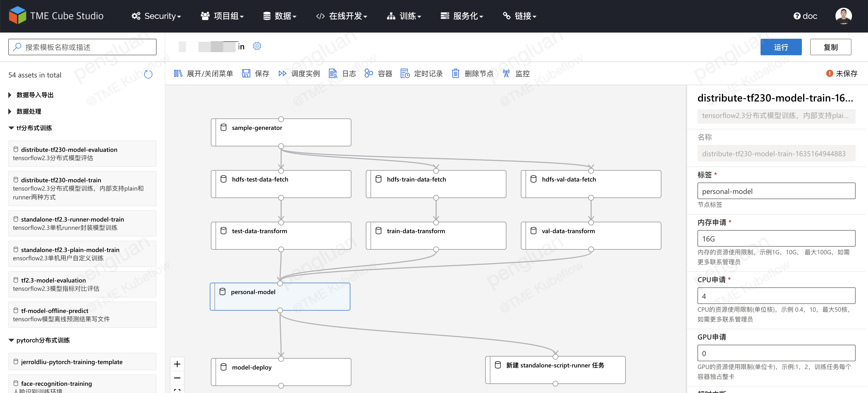Click the refresh assets icon
This screenshot has width=868, height=393.
coord(148,74)
